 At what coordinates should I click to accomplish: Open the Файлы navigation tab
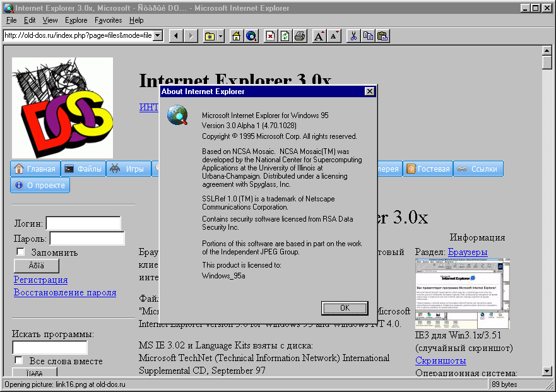click(x=84, y=169)
